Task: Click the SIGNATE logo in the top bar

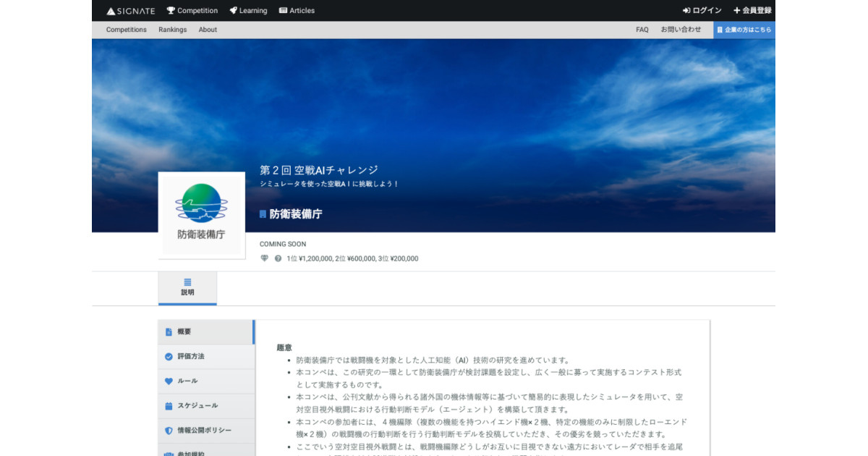Action: [x=131, y=11]
